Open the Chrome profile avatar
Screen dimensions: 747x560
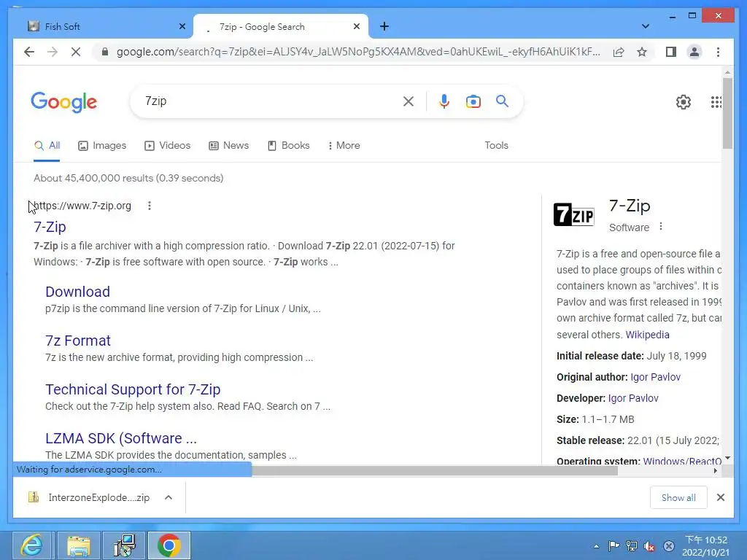coord(694,52)
